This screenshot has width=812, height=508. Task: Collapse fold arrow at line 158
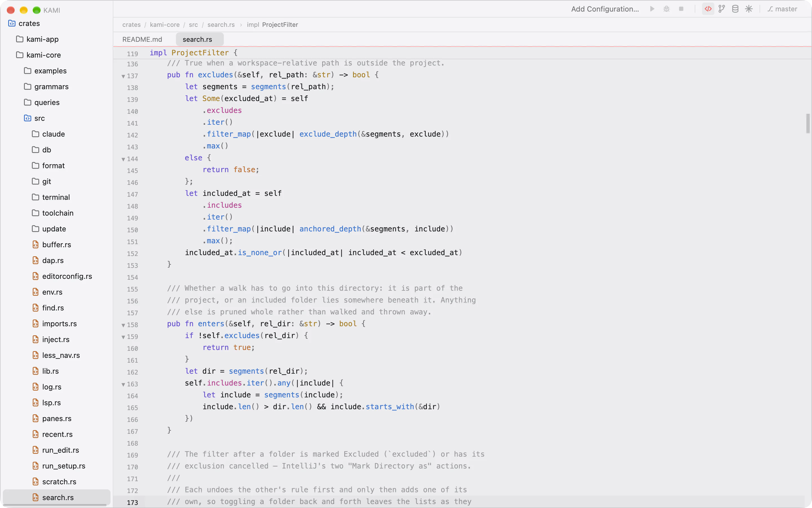(123, 325)
